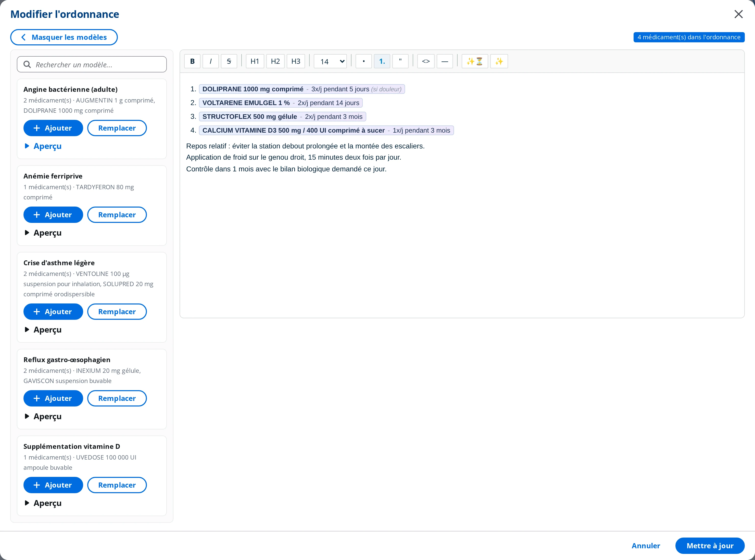Click the '(si douleur)' note on DOLIPRANE
The image size is (755, 560).
click(x=386, y=90)
